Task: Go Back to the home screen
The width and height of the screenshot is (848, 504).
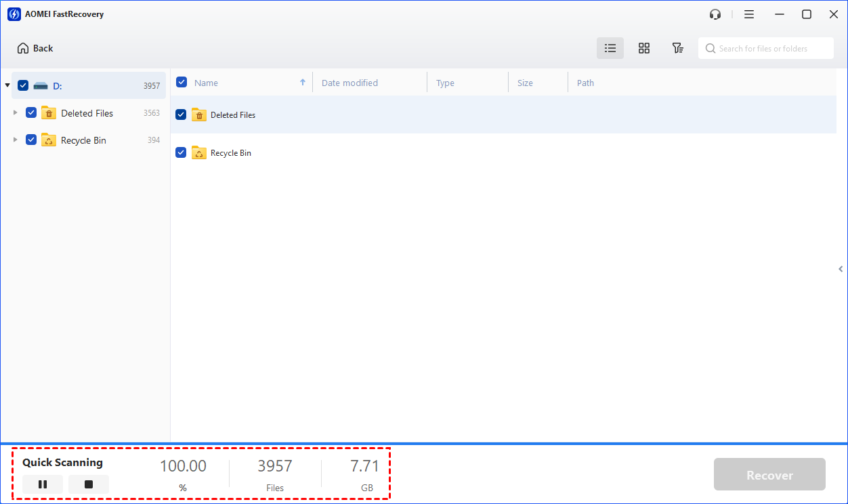Action: coord(35,48)
